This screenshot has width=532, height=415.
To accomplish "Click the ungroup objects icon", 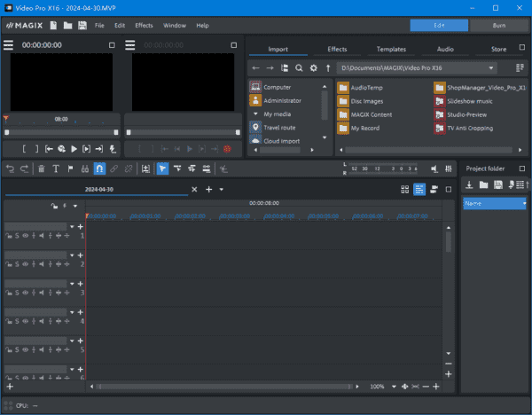I will [129, 168].
